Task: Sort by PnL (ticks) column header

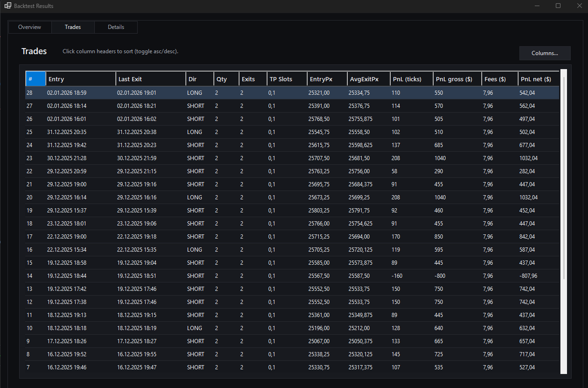Action: (x=411, y=79)
